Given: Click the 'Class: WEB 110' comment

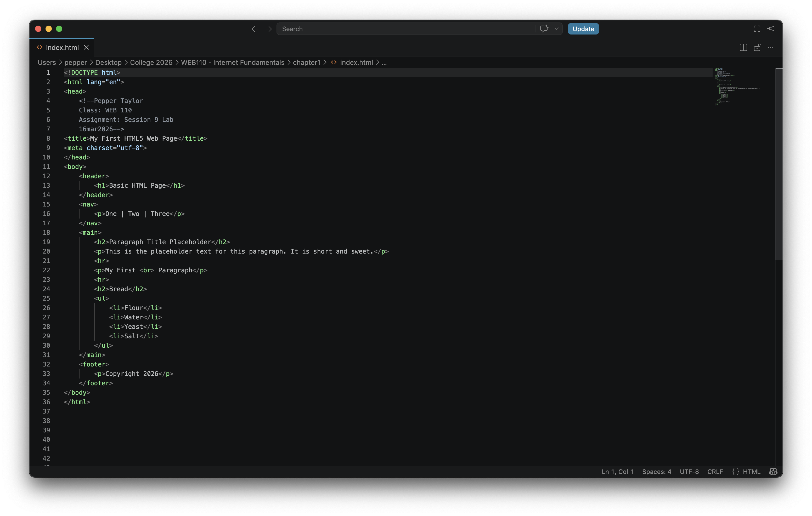Looking at the screenshot, I should pyautogui.click(x=105, y=110).
